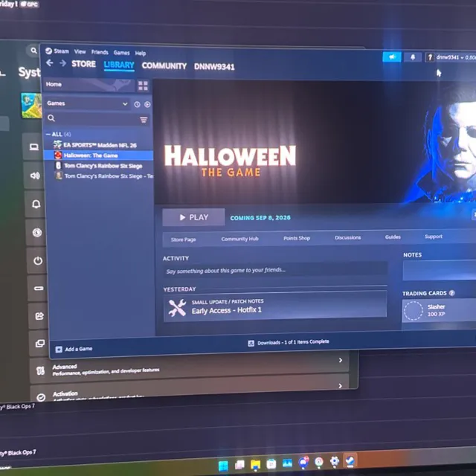Select EA SPORTS Madden NFL 26

98,145
